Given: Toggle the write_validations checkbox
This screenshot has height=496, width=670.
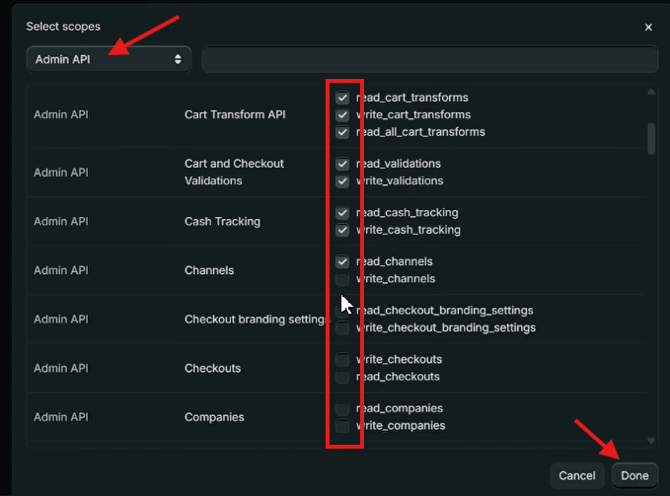Looking at the screenshot, I should pyautogui.click(x=343, y=181).
